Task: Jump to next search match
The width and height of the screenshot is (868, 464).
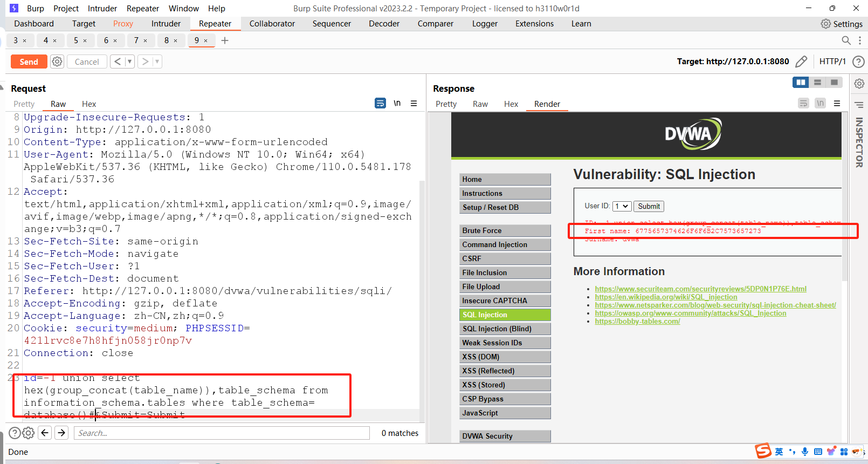Action: [61, 433]
